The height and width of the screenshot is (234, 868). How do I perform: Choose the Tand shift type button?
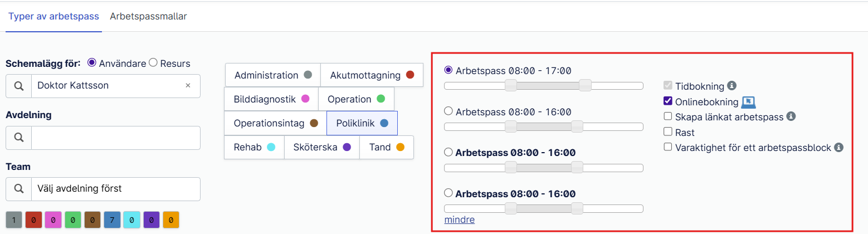click(x=387, y=148)
